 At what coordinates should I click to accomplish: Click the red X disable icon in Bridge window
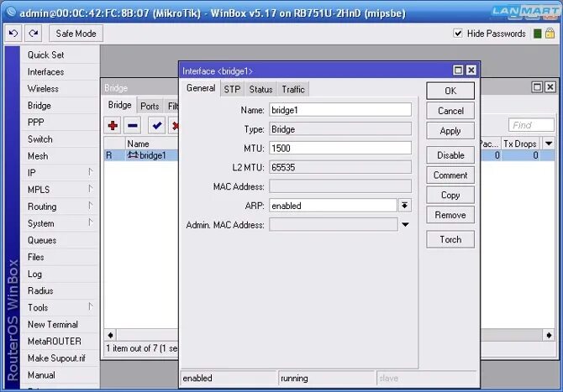coord(175,126)
